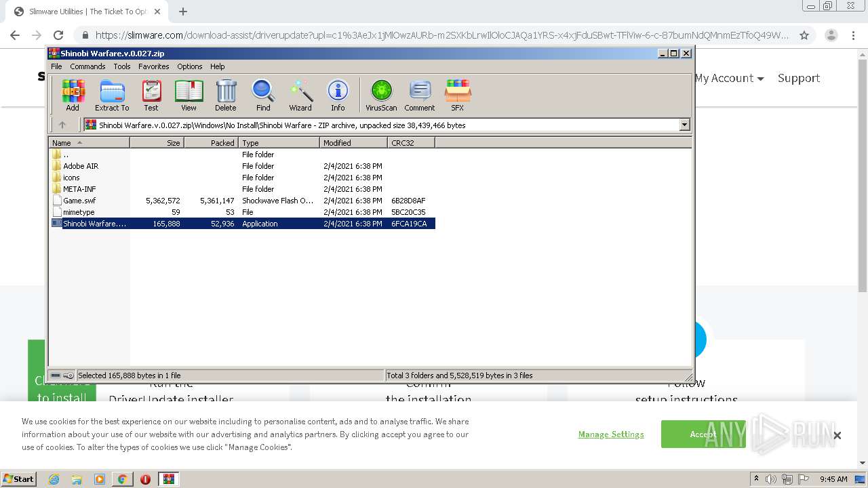
Task: Click the Comment toolbar icon
Action: pos(420,95)
